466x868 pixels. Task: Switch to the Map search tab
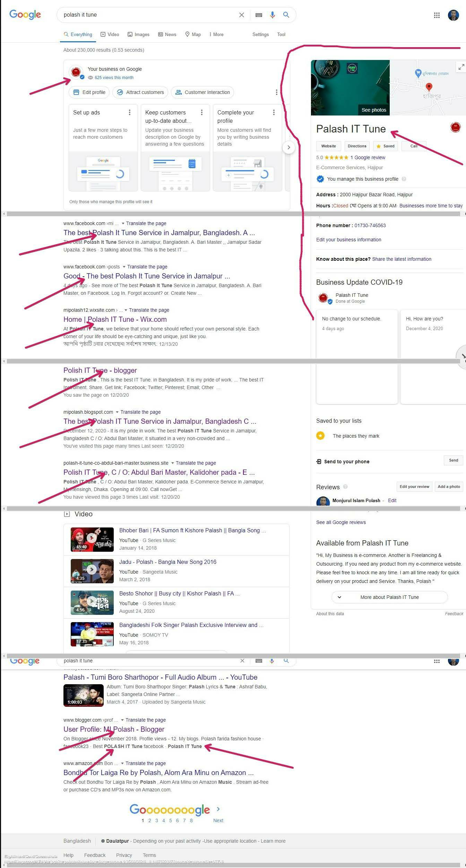coord(193,34)
